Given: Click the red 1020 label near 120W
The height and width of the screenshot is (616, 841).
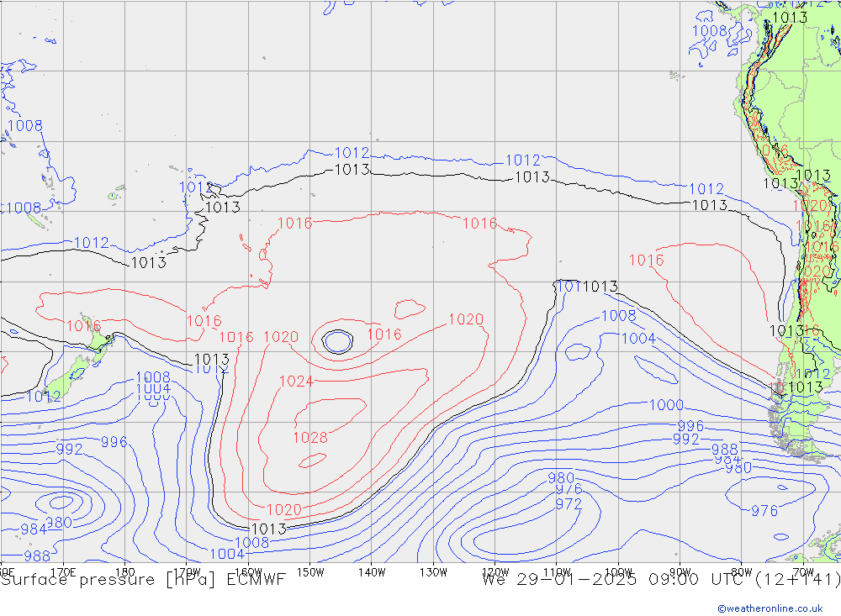Looking at the screenshot, I should pyautogui.click(x=465, y=319).
